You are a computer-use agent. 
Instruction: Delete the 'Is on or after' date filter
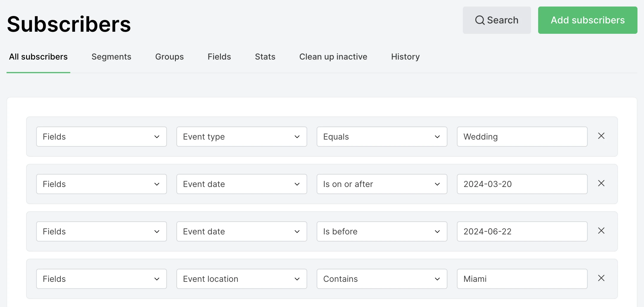pyautogui.click(x=601, y=183)
